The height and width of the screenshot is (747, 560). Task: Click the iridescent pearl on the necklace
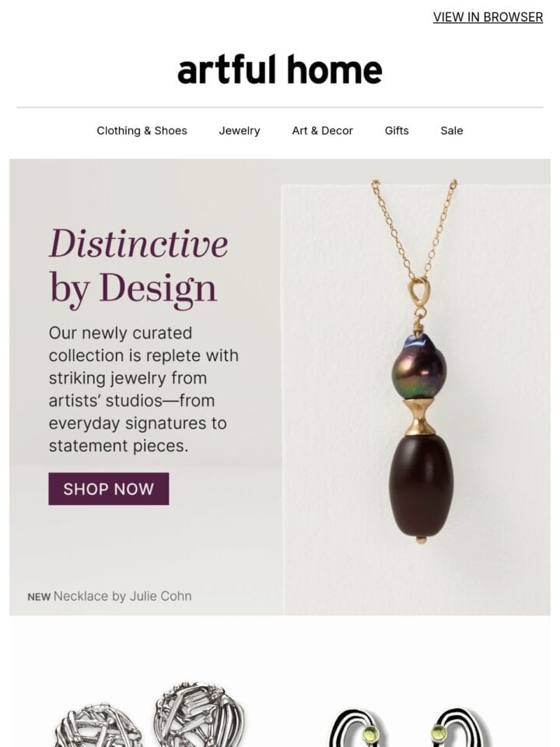[x=418, y=366]
